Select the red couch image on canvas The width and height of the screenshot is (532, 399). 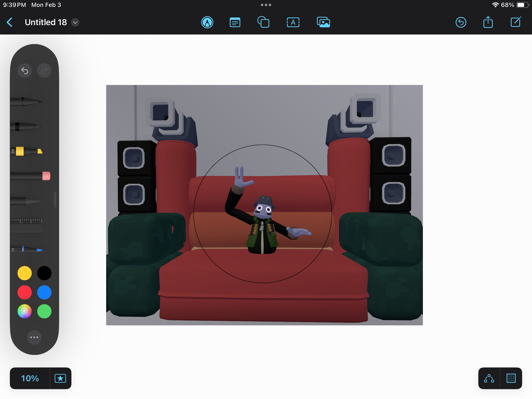click(x=265, y=205)
